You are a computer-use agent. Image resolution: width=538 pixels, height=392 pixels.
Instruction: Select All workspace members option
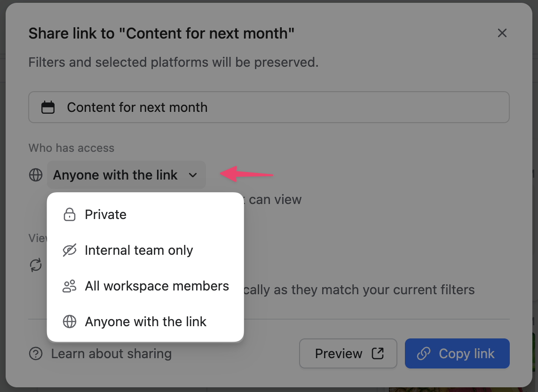pos(157,286)
